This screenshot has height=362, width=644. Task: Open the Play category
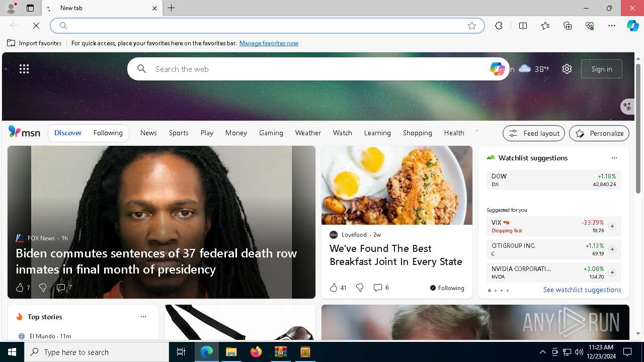tap(207, 133)
